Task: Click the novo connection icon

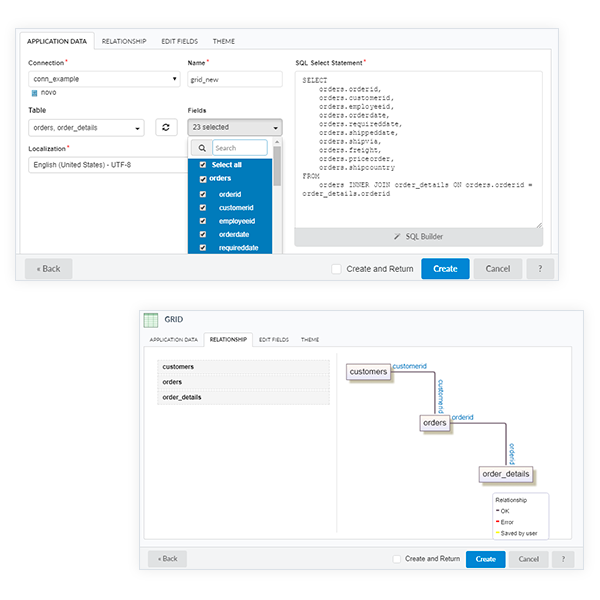Action: pyautogui.click(x=33, y=92)
